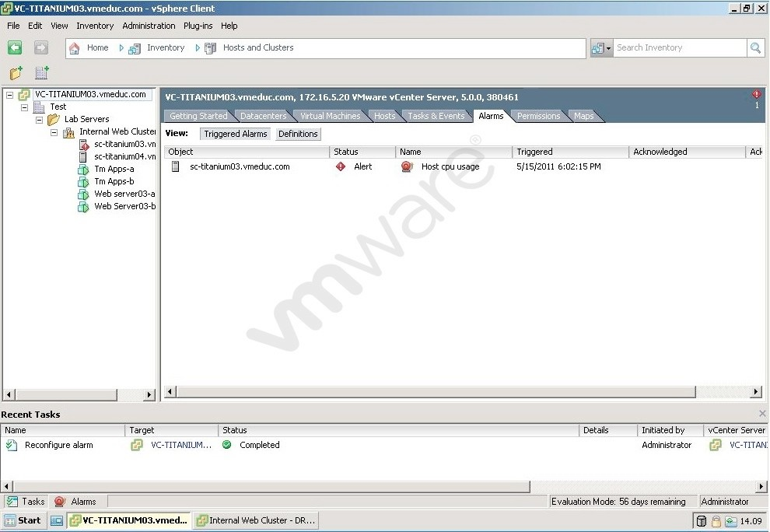Click the green Back navigation arrow
Viewport: 770px width, 532px height.
pos(15,47)
